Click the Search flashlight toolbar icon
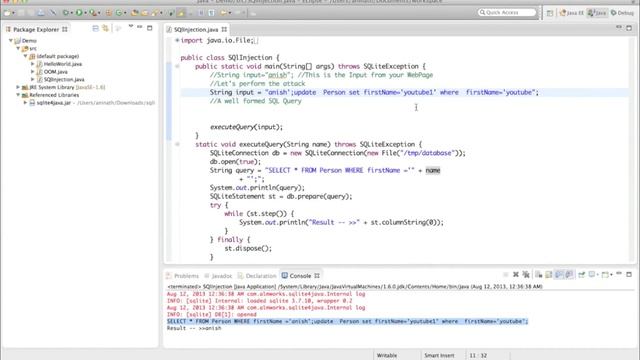 (154, 13)
